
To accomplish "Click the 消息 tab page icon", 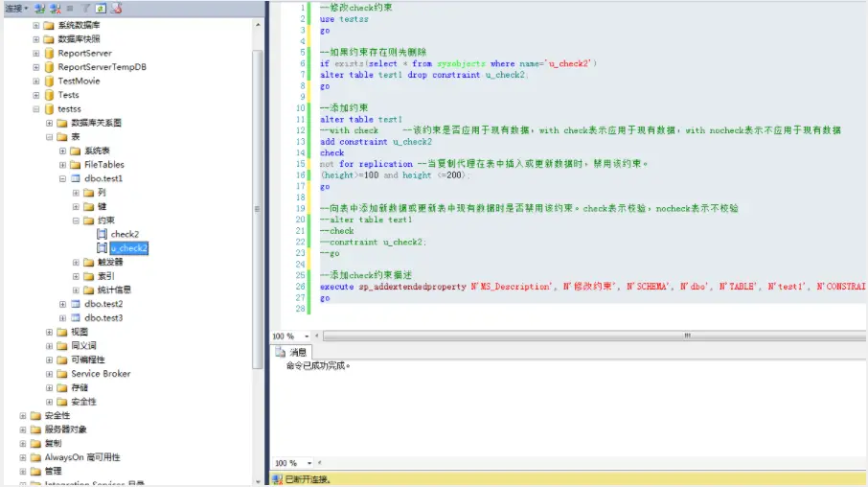I will click(x=281, y=352).
